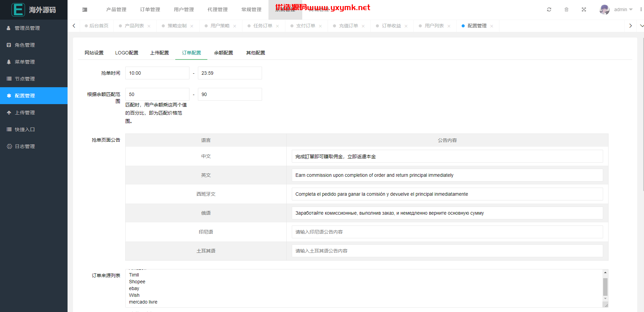
Task: Open the 订单管理 top menu
Action: (x=150, y=9)
